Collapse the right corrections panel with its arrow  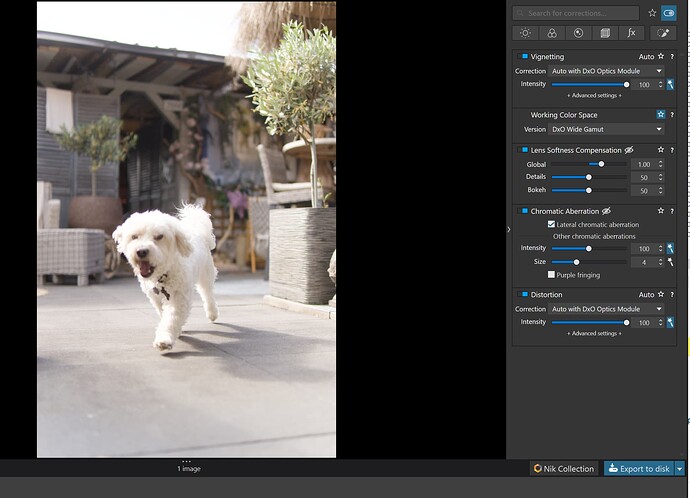click(x=509, y=229)
